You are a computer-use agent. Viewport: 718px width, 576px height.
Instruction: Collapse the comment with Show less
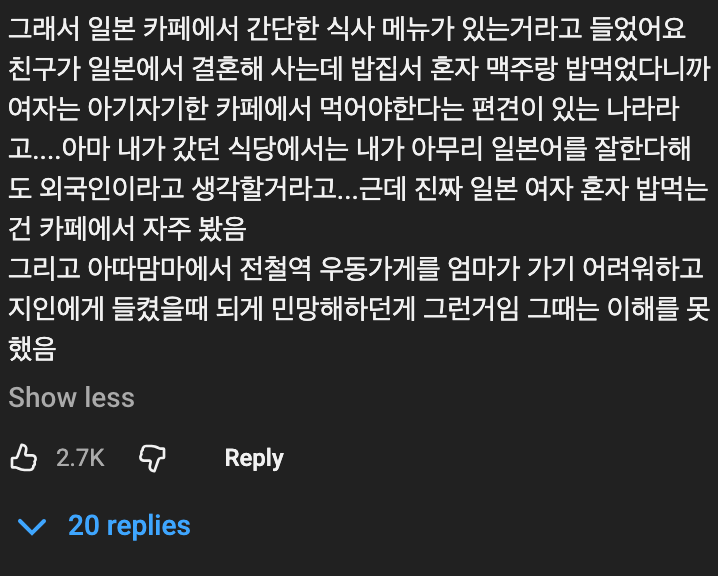[x=71, y=397]
